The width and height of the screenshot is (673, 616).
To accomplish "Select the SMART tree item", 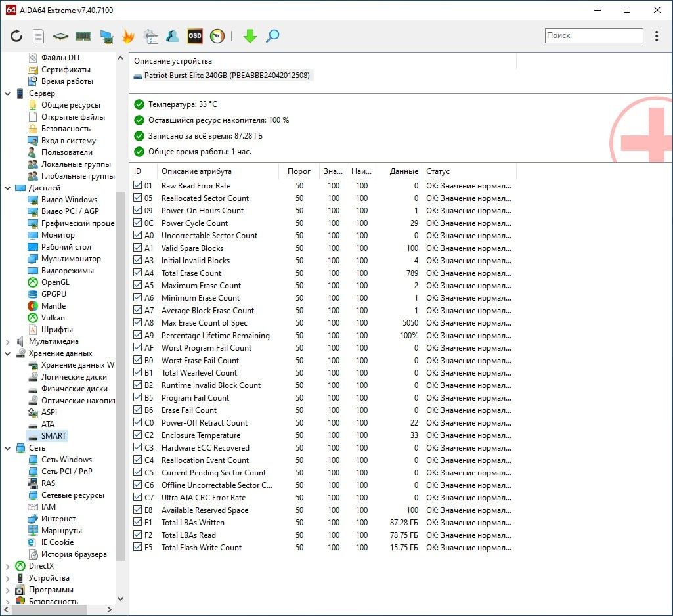I will click(x=53, y=435).
